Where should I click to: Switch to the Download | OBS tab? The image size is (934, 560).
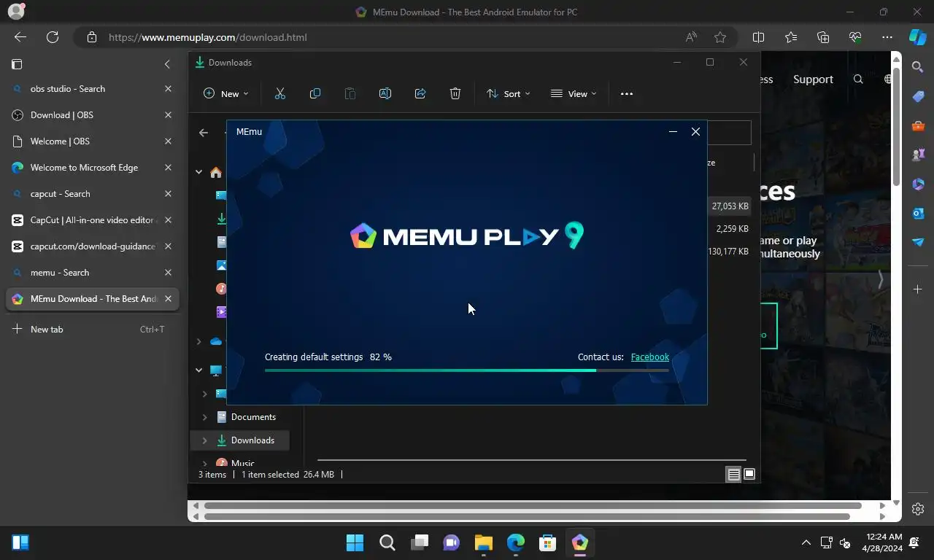point(92,115)
